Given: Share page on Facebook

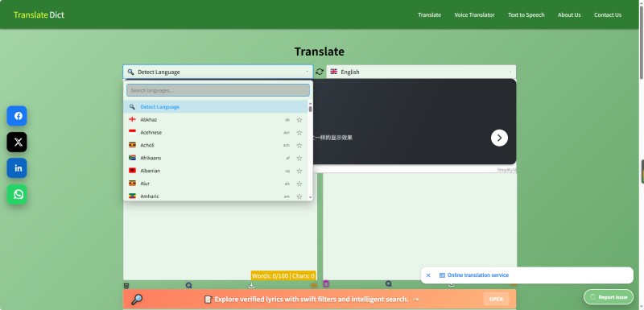Looking at the screenshot, I should (17, 116).
